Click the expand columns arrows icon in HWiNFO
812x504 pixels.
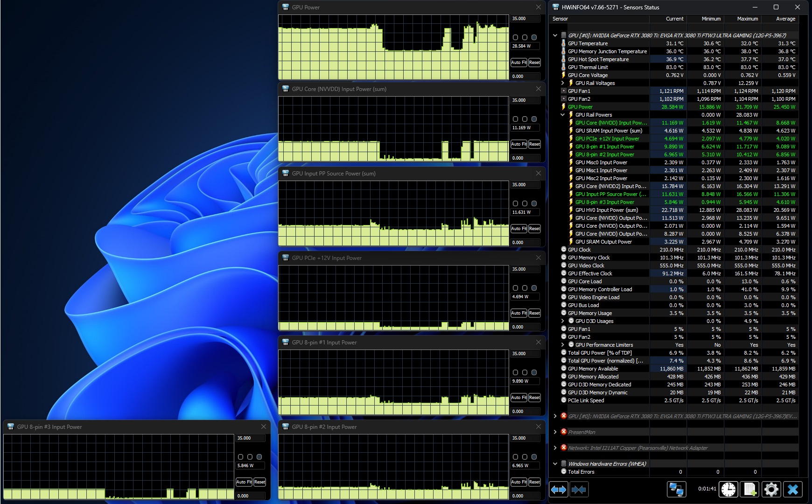click(559, 489)
